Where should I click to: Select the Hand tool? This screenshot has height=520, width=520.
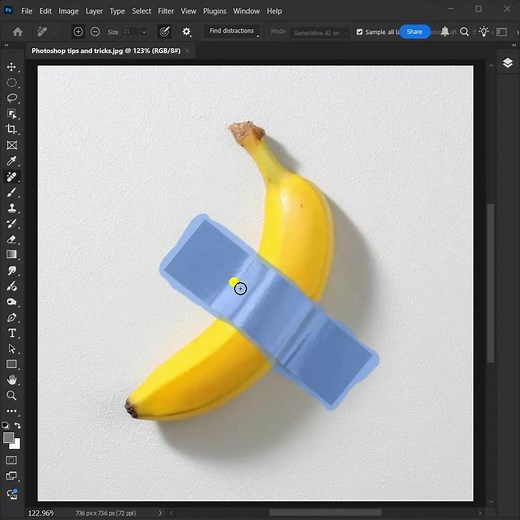12,380
